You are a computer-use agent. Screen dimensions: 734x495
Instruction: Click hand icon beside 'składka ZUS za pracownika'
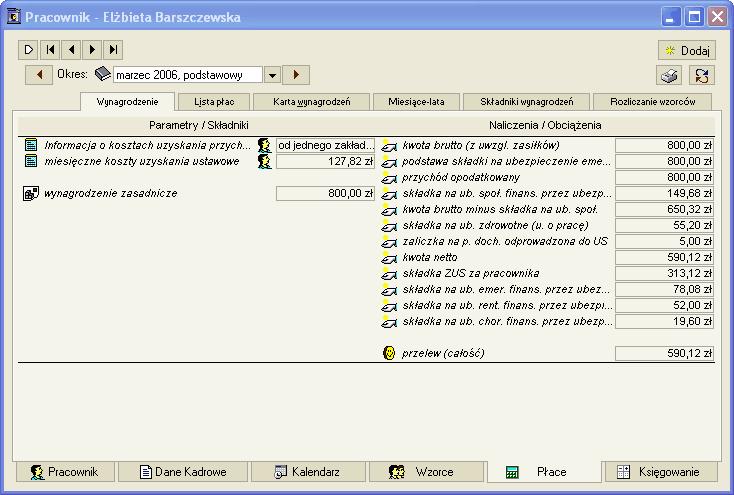tap(389, 273)
